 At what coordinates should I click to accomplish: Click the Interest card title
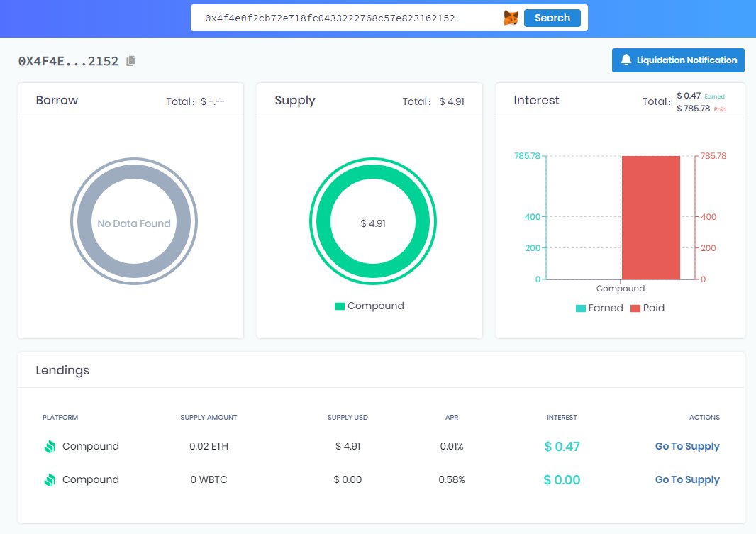click(536, 100)
